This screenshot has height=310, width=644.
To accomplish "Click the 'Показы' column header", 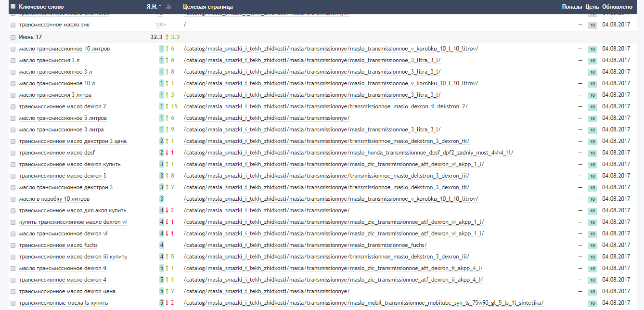I will [x=572, y=7].
